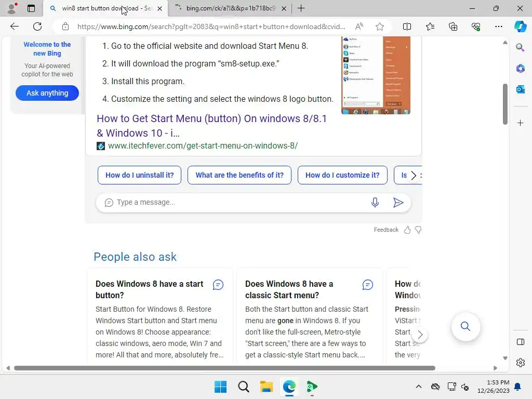Open Collections icon in toolbar
The width and height of the screenshot is (532, 399).
[453, 26]
